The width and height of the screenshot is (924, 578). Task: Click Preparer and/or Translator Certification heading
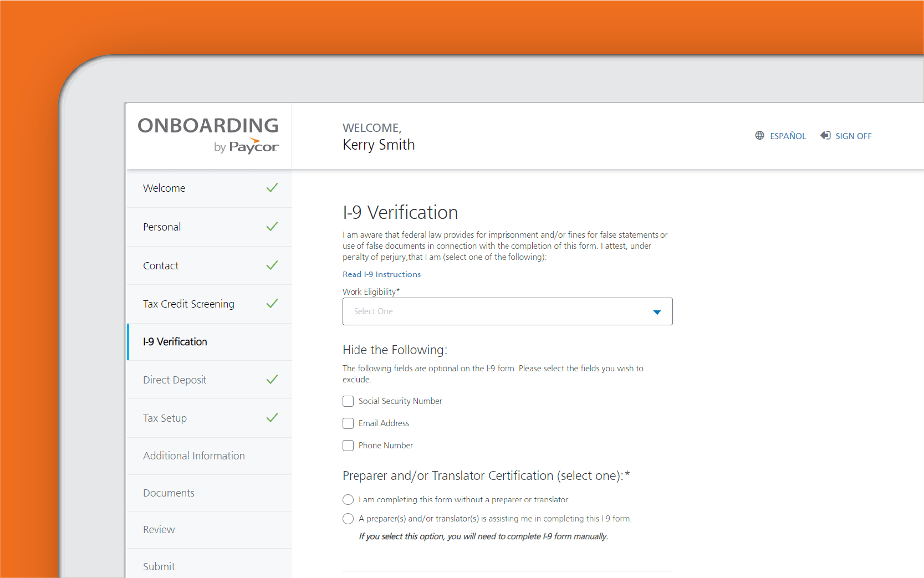point(486,475)
